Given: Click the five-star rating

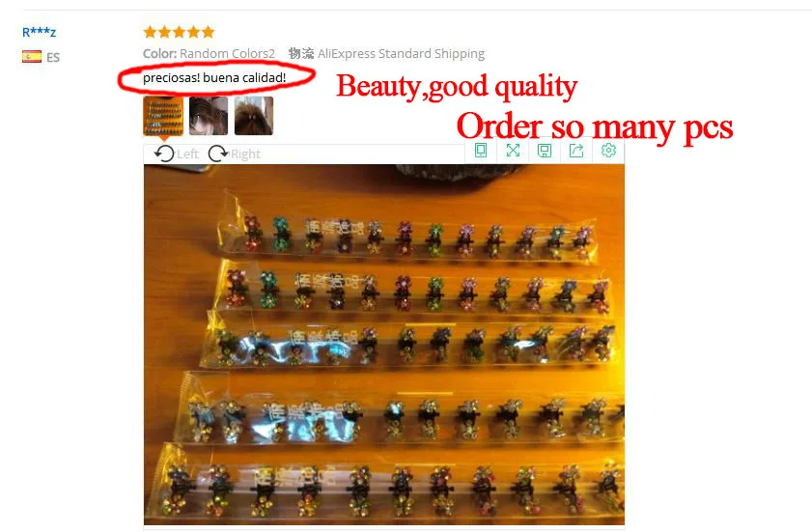Looking at the screenshot, I should point(179,32).
